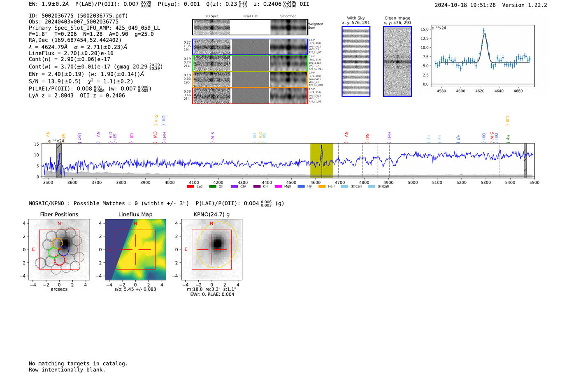
Task: Click the yellow highlighted region in spectrum
Action: (x=321, y=160)
